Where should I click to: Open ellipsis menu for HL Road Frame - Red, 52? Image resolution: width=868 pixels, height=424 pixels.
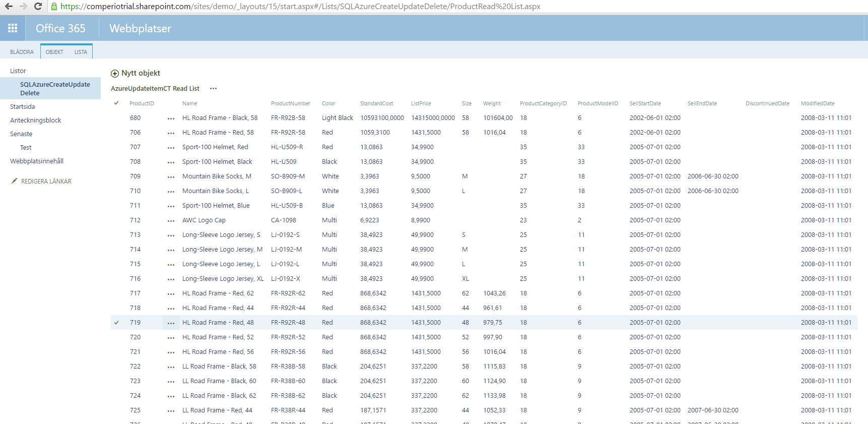coord(171,338)
